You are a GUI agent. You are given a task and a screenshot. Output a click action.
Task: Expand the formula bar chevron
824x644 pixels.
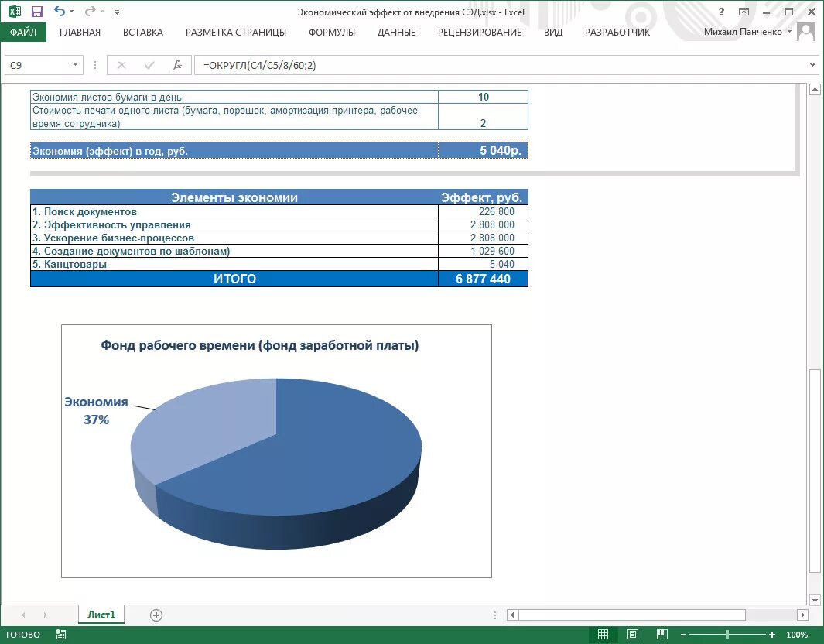click(x=812, y=65)
